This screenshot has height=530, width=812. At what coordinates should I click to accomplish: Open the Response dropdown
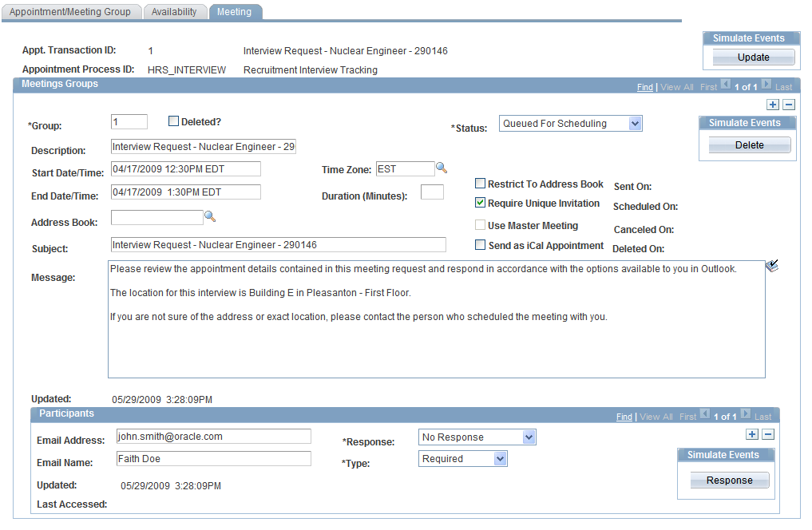477,437
